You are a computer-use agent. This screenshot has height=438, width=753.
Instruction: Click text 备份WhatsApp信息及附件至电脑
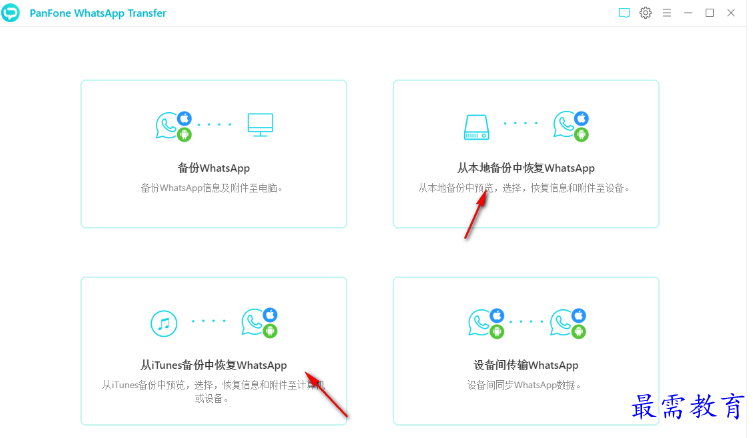(x=211, y=188)
